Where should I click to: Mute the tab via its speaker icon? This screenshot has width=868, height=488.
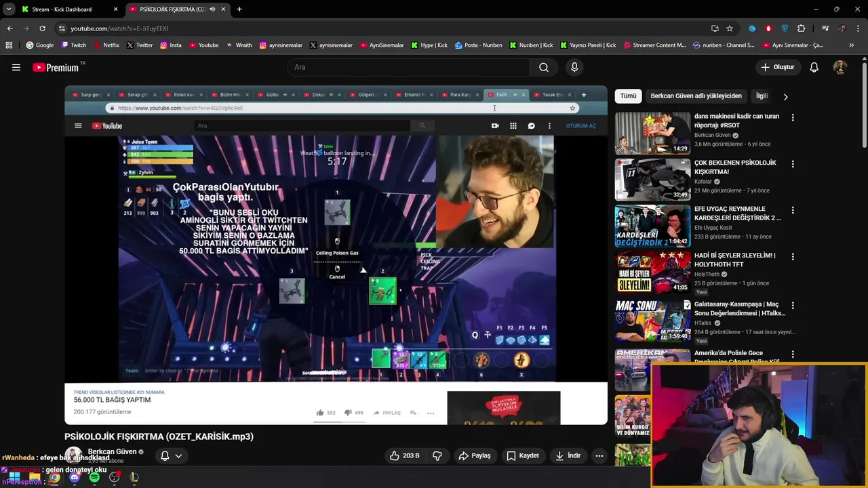[212, 9]
